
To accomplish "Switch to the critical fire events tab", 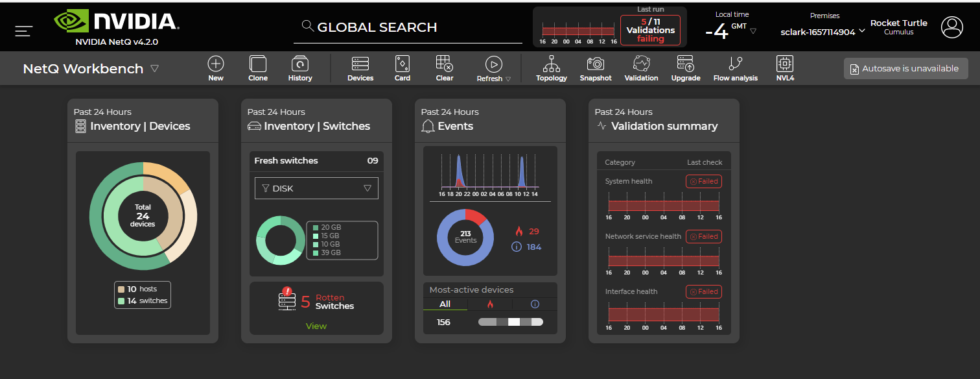I will 490,304.
